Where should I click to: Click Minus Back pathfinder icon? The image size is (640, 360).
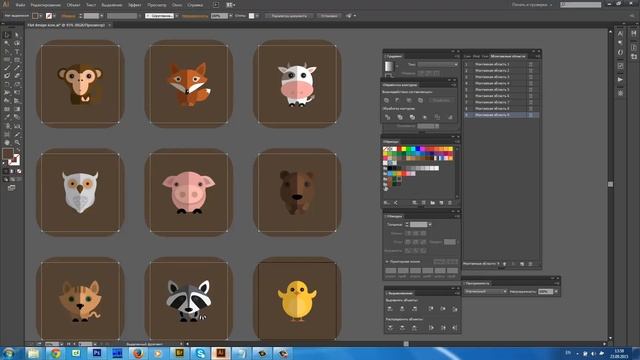pos(450,117)
